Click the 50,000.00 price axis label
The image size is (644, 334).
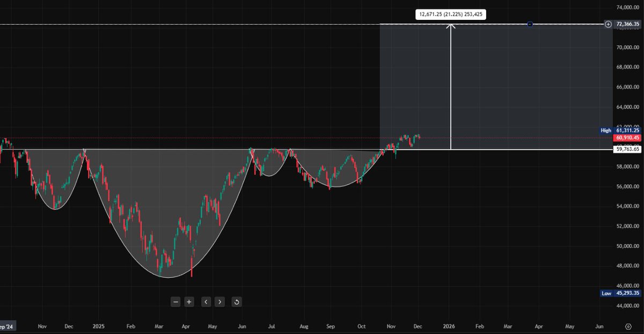628,246
